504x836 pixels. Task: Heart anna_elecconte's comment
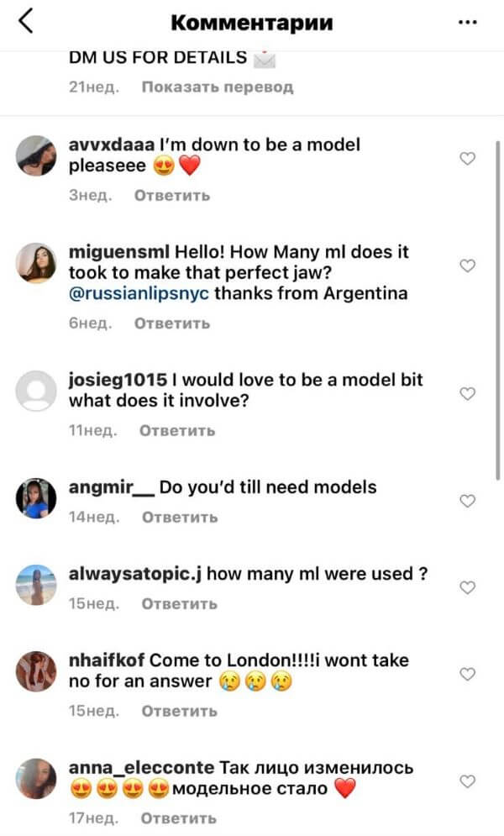pyautogui.click(x=469, y=781)
